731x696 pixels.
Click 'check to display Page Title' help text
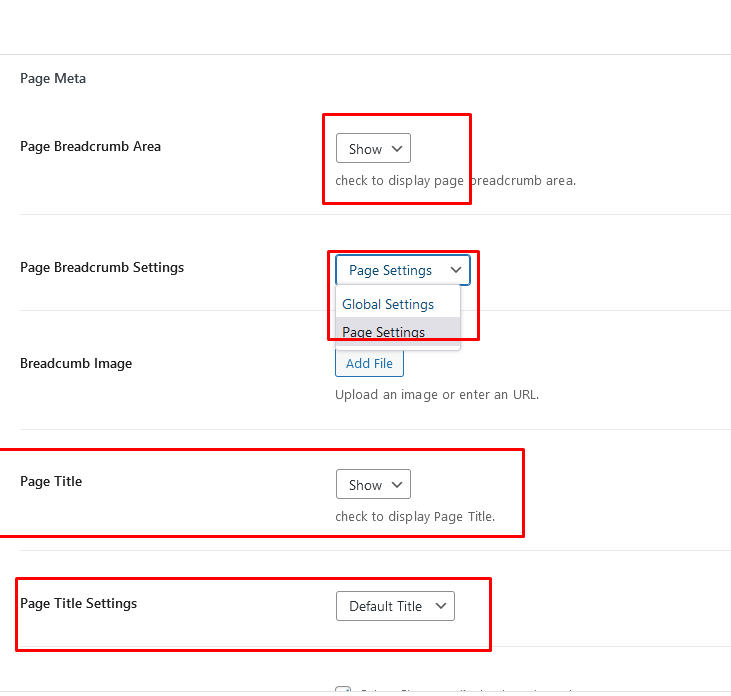pos(415,517)
